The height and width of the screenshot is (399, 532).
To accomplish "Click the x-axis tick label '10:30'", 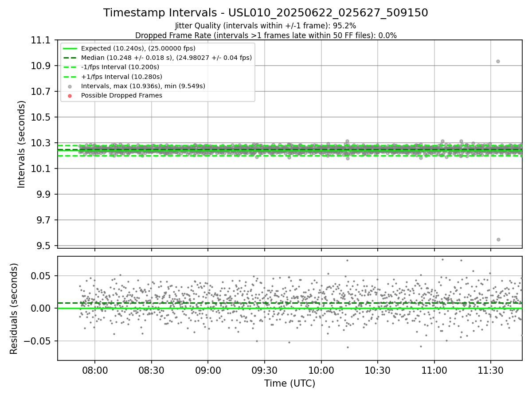I will point(378,370).
